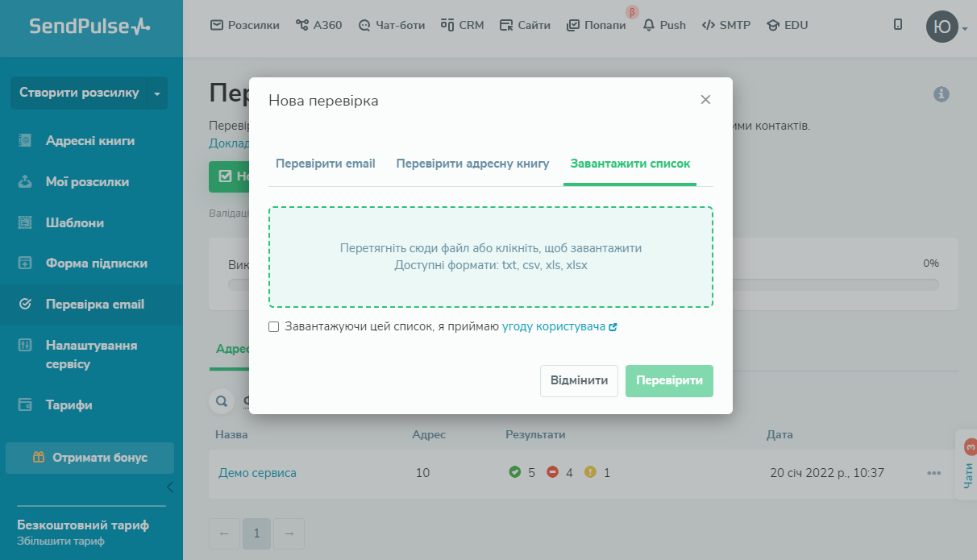Check the user agreement acceptance checkbox
The image size is (977, 560).
point(273,326)
